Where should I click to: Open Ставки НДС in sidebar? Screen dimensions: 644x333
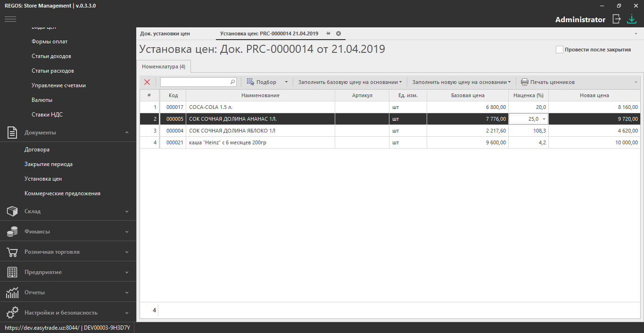coord(47,115)
